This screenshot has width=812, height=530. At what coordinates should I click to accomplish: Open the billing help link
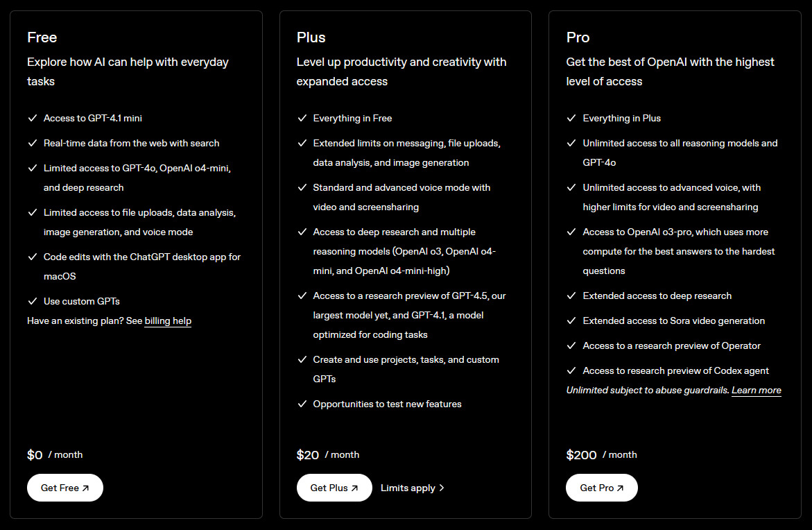pos(168,321)
